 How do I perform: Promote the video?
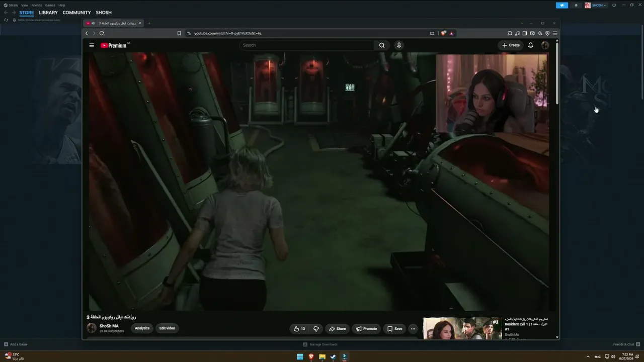(366, 329)
